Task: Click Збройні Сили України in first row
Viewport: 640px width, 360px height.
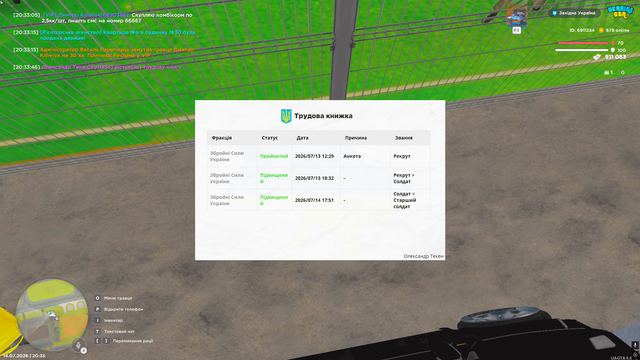Action: 227,156
